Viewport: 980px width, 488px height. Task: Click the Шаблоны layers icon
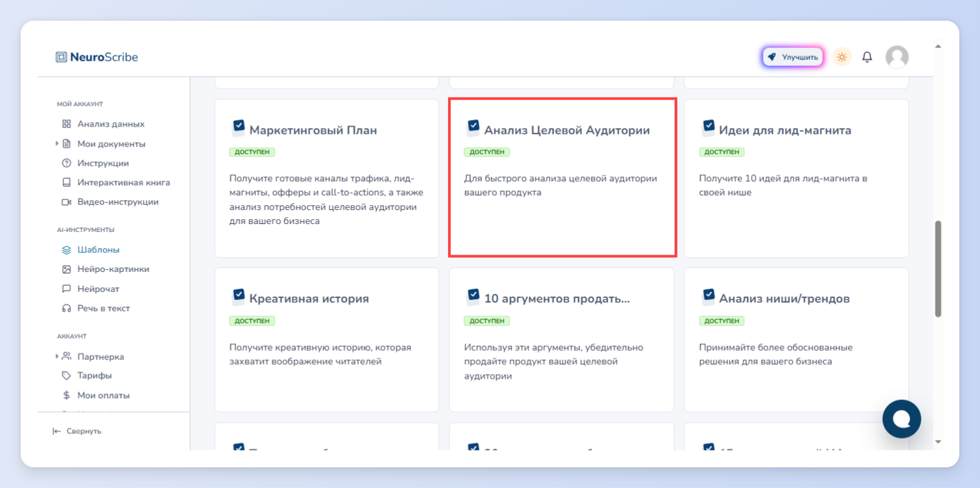tap(66, 250)
